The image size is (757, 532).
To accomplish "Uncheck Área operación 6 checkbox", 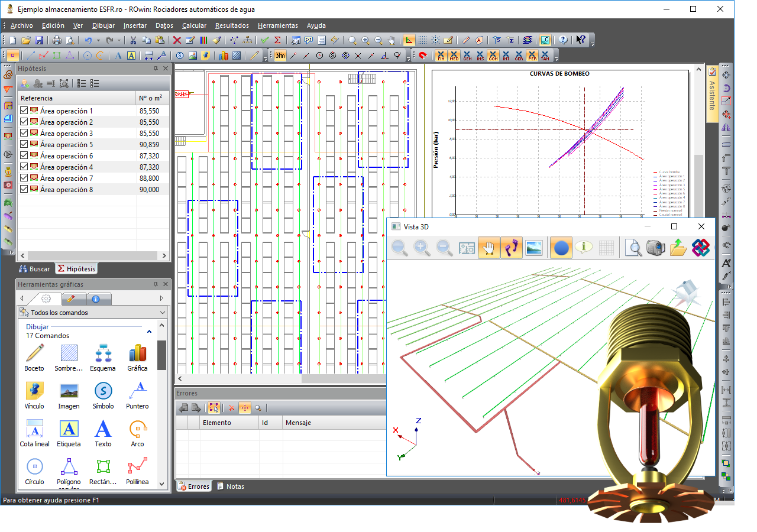I will pyautogui.click(x=24, y=155).
